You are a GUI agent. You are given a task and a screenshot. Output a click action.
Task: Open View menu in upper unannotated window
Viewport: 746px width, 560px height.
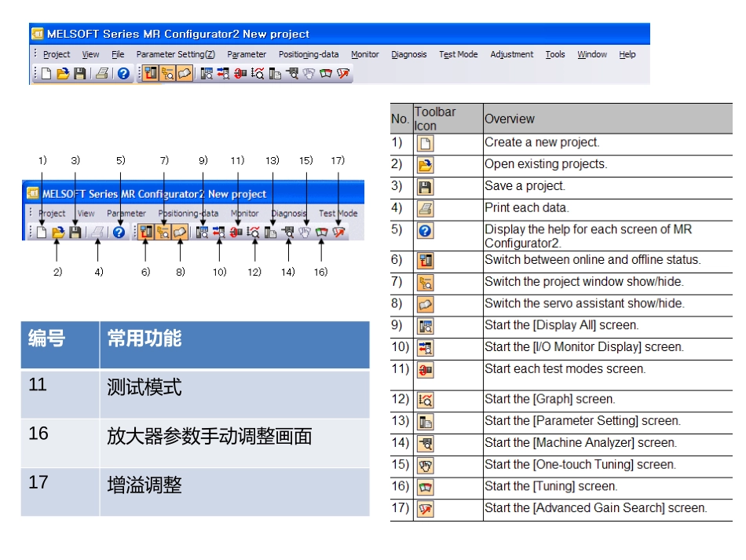click(x=90, y=55)
